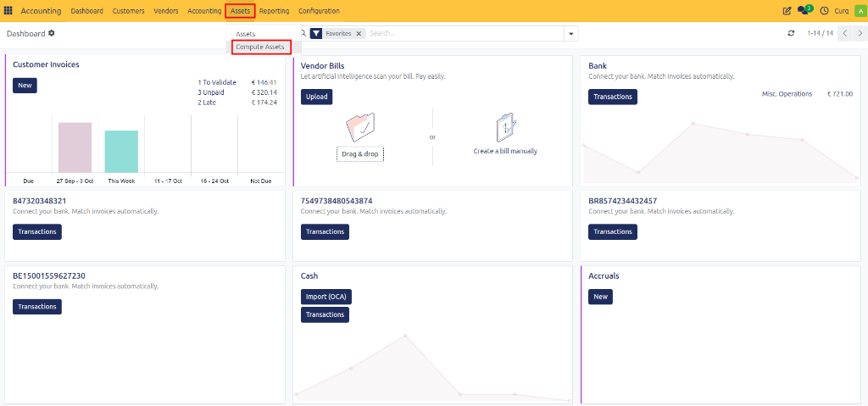Click New under Accruals
Screen dimensions: 868x406
[x=601, y=297]
